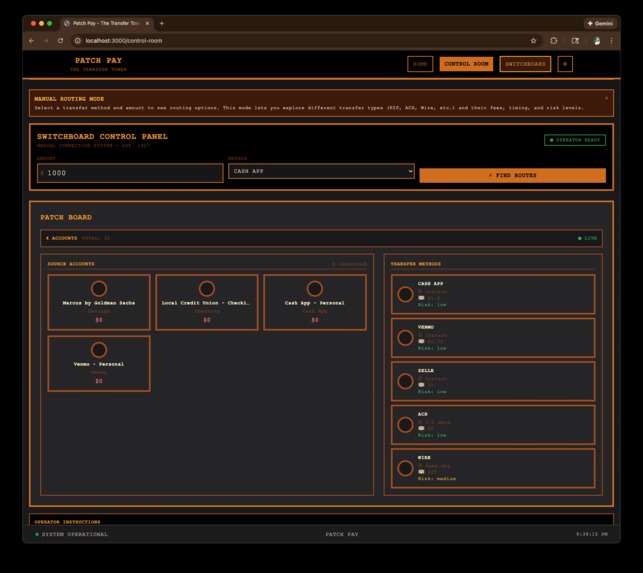Click the Zelle timing clock icon

(x=420, y=379)
